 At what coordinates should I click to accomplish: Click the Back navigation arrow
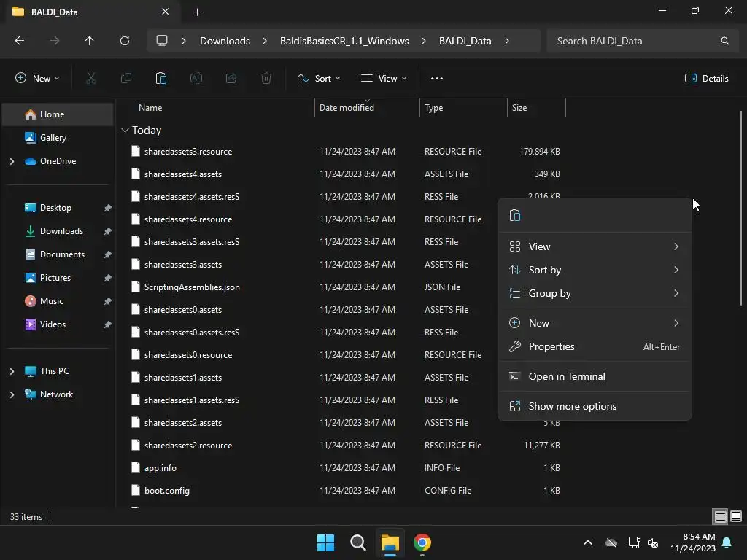[20, 41]
